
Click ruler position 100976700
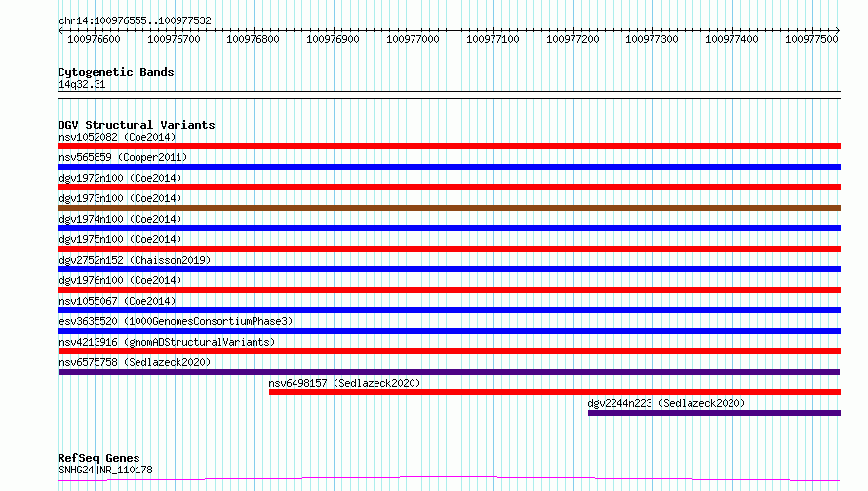pos(174,39)
